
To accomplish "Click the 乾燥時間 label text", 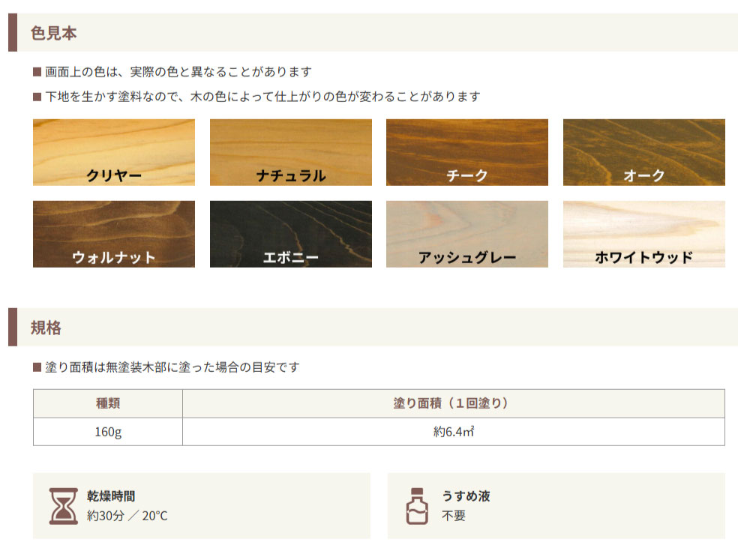I will (111, 496).
